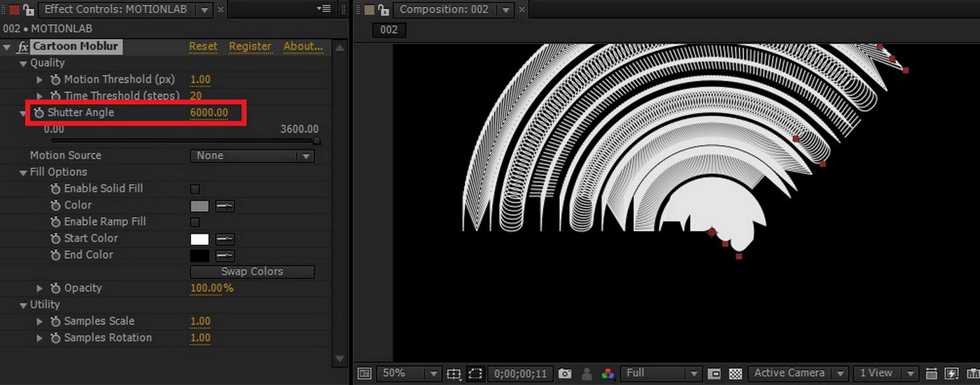Viewport: 980px width, 385px height.
Task: Click the Swap Colors button
Action: (x=252, y=272)
